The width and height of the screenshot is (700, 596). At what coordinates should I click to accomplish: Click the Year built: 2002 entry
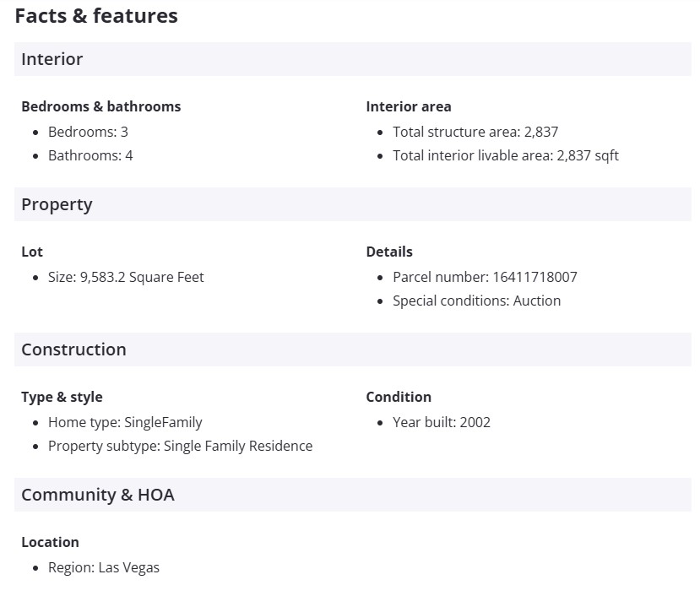point(441,422)
